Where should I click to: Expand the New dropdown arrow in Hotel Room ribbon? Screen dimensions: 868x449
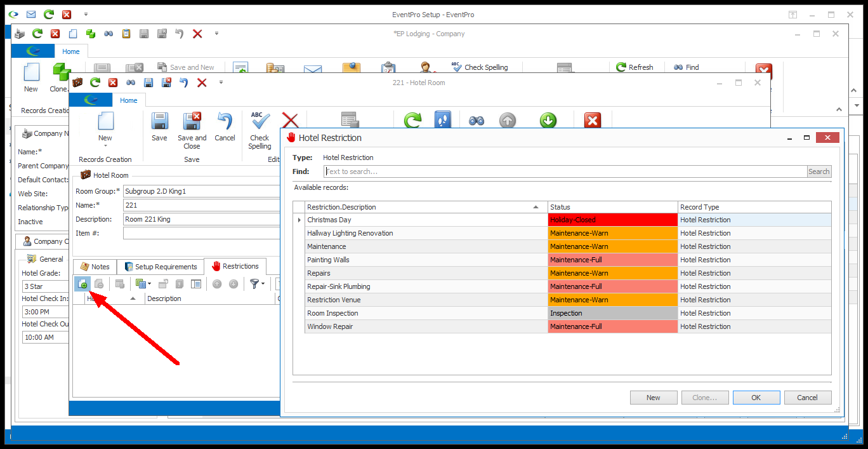coord(105,146)
